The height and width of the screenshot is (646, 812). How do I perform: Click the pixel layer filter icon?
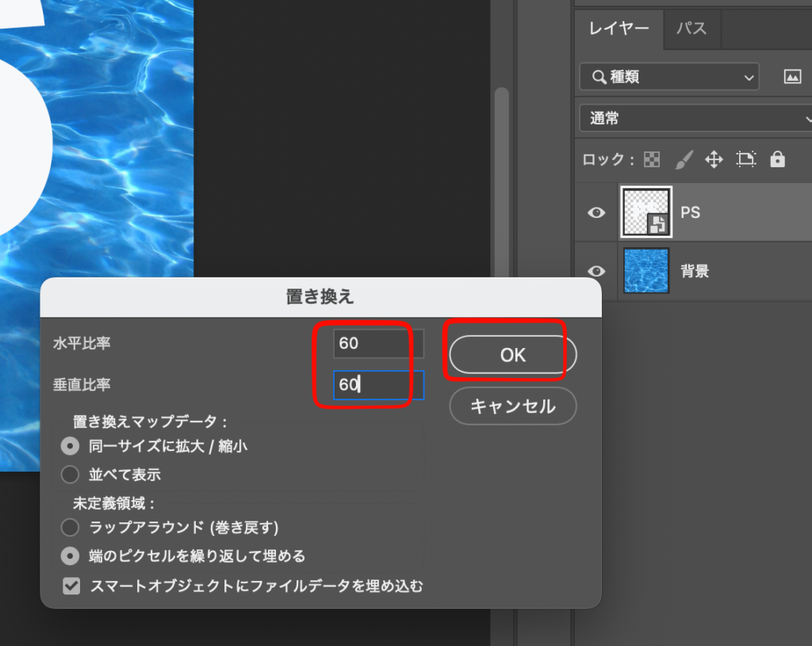[791, 77]
